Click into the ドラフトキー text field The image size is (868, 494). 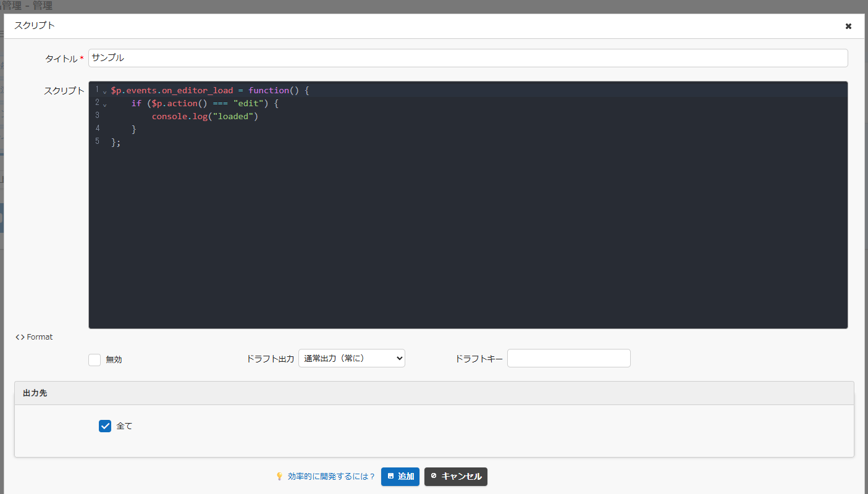tap(569, 358)
